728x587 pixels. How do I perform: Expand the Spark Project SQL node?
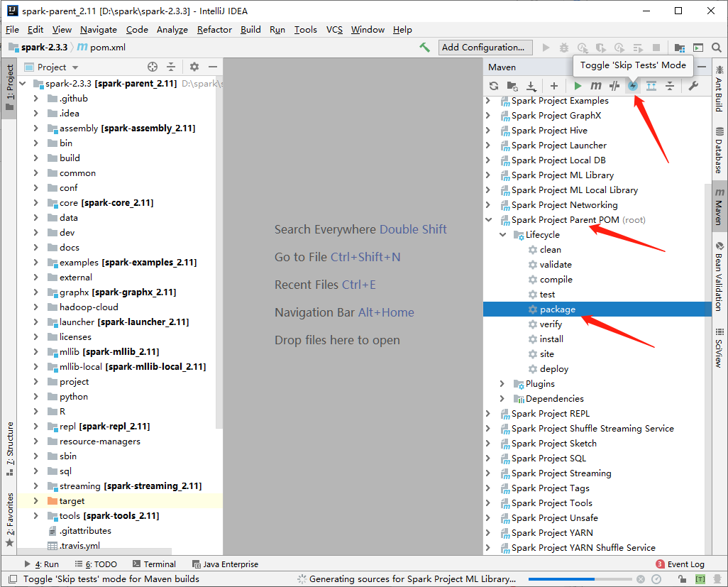(489, 458)
